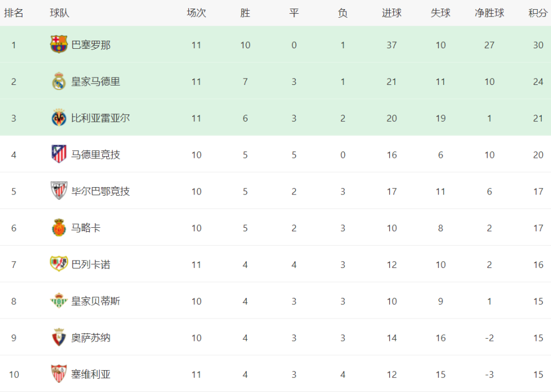Click the 塞维利亚 team name

click(91, 374)
